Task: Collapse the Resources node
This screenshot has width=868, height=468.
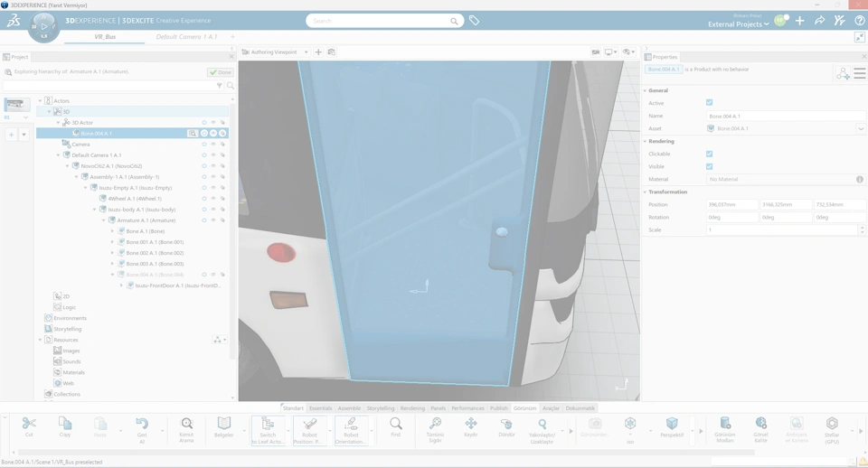Action: tap(40, 340)
